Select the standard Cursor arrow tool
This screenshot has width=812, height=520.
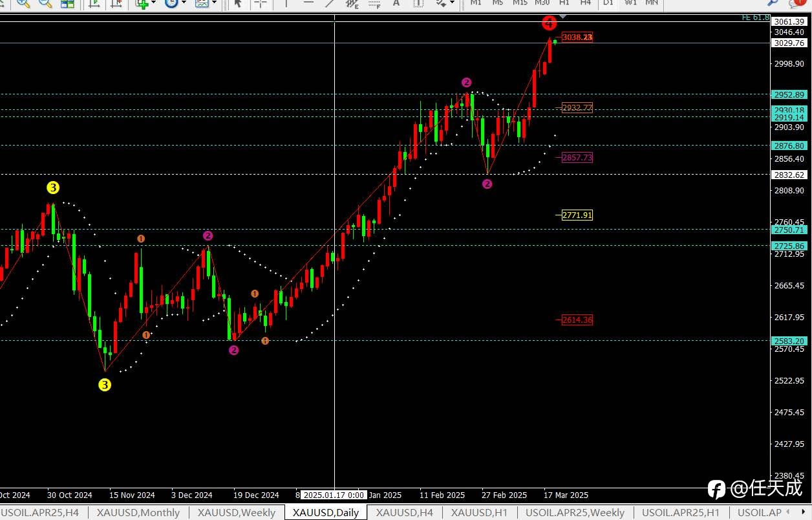[238, 3]
